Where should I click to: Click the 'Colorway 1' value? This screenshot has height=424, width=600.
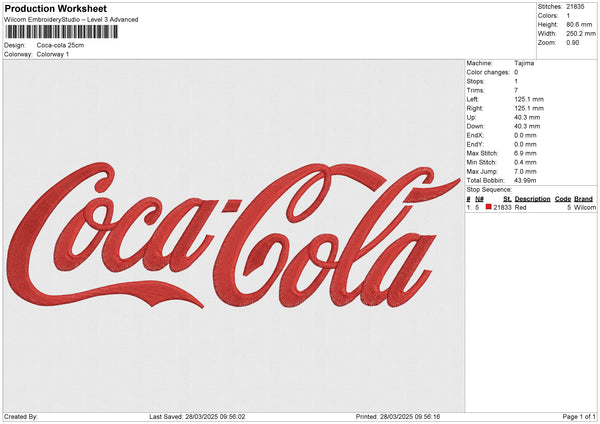pyautogui.click(x=53, y=54)
